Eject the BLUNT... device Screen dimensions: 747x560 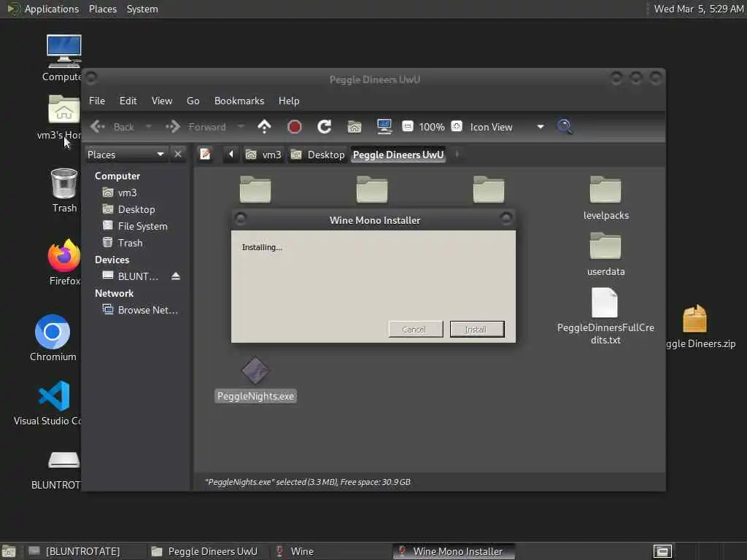[x=176, y=276]
